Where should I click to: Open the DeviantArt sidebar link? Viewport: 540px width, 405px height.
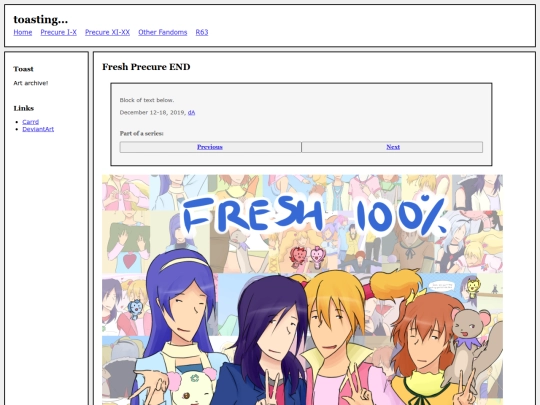click(38, 129)
